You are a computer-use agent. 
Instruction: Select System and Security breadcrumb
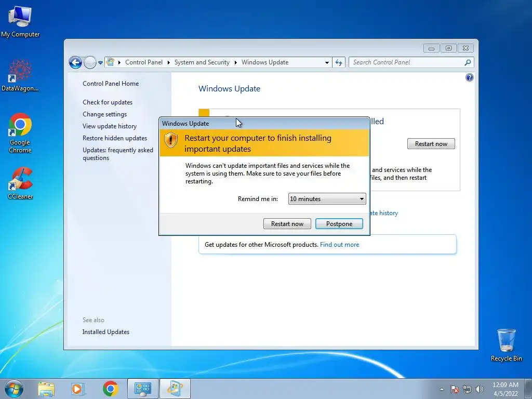(x=202, y=62)
